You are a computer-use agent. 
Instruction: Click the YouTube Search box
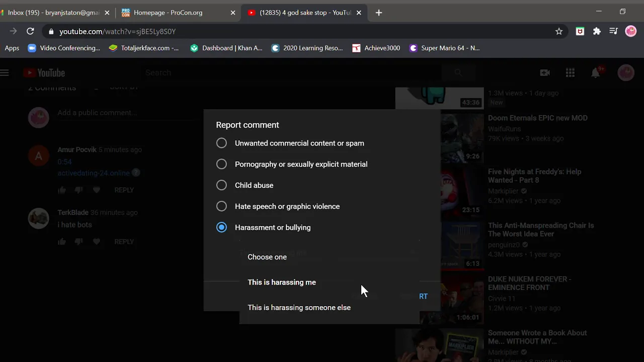292,73
